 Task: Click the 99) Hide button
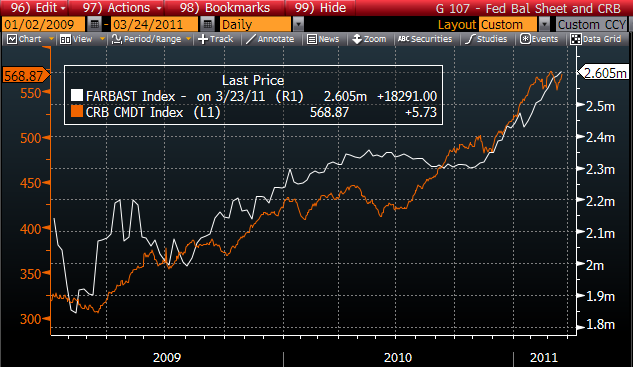(x=320, y=8)
